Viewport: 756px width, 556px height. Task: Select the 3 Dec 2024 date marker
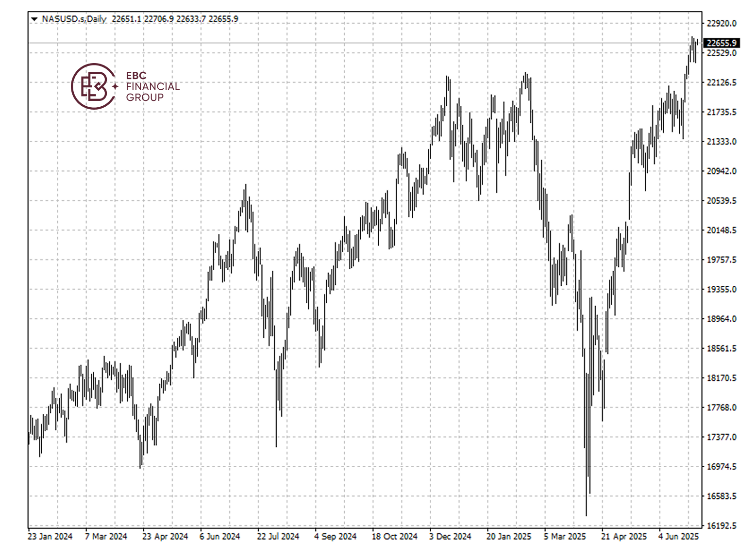coord(450,536)
